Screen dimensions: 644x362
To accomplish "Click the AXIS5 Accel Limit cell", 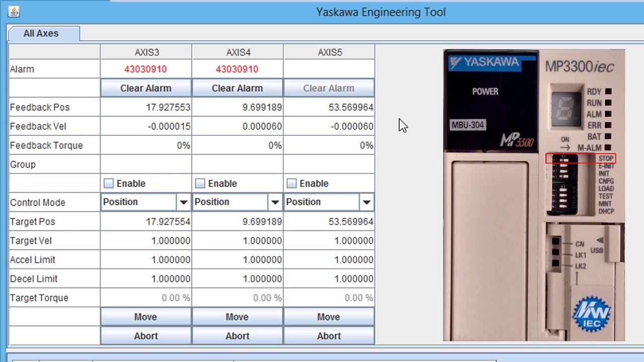I will pyautogui.click(x=329, y=260).
